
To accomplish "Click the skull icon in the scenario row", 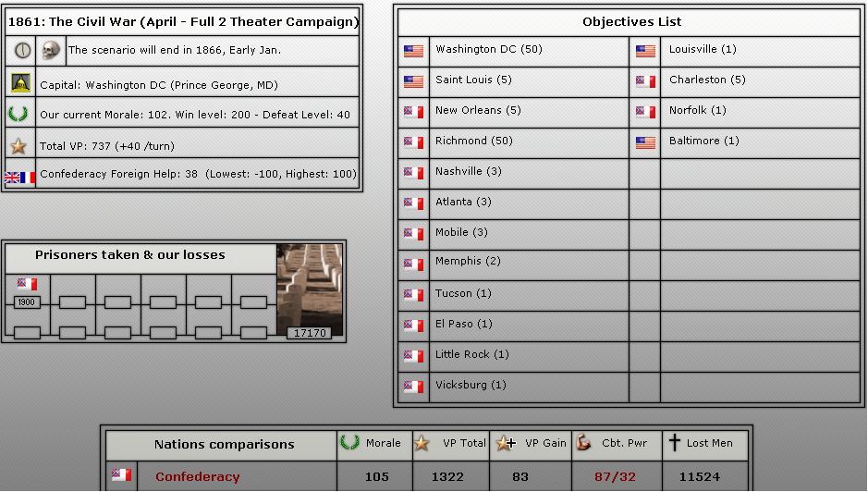I will click(51, 51).
